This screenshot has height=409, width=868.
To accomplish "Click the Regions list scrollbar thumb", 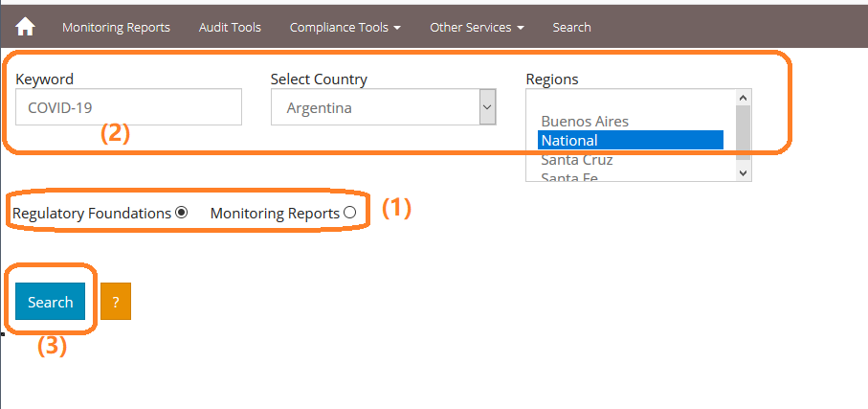I will [x=743, y=132].
